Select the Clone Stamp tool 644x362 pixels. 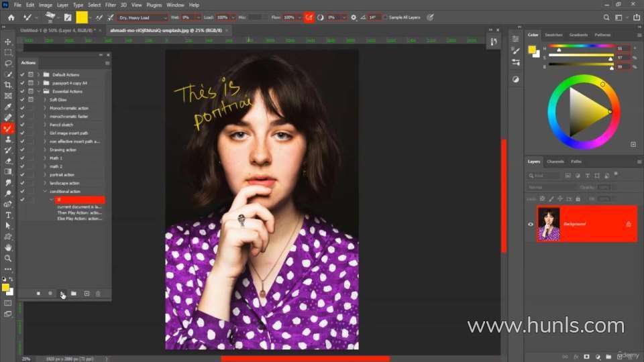(x=8, y=139)
